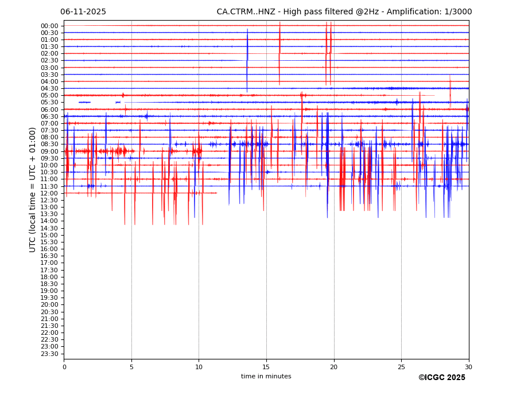Select the CA.CTRM..HNZ chart title

click(344, 12)
